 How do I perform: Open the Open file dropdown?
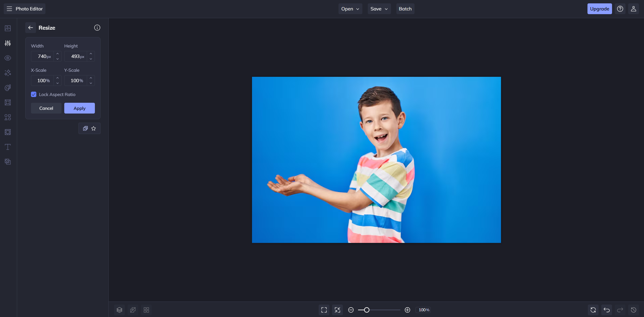pos(350,9)
